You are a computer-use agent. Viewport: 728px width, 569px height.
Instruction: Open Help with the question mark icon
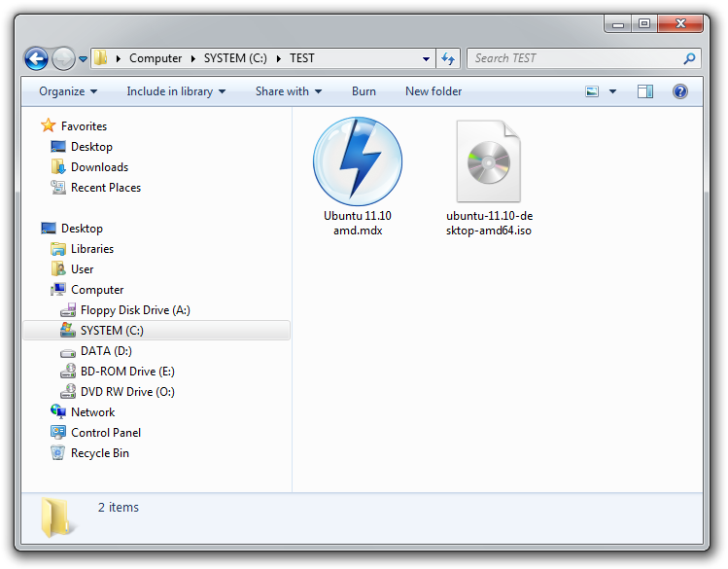(680, 91)
